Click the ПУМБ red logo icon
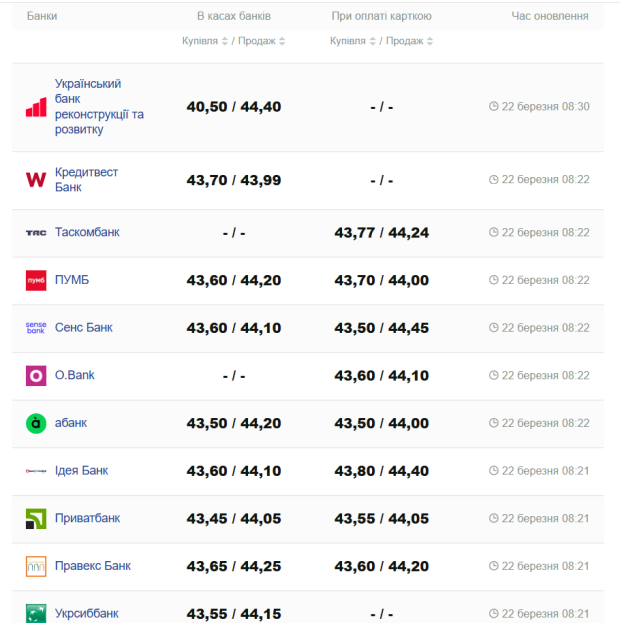The height and width of the screenshot is (623, 620). pos(36,281)
